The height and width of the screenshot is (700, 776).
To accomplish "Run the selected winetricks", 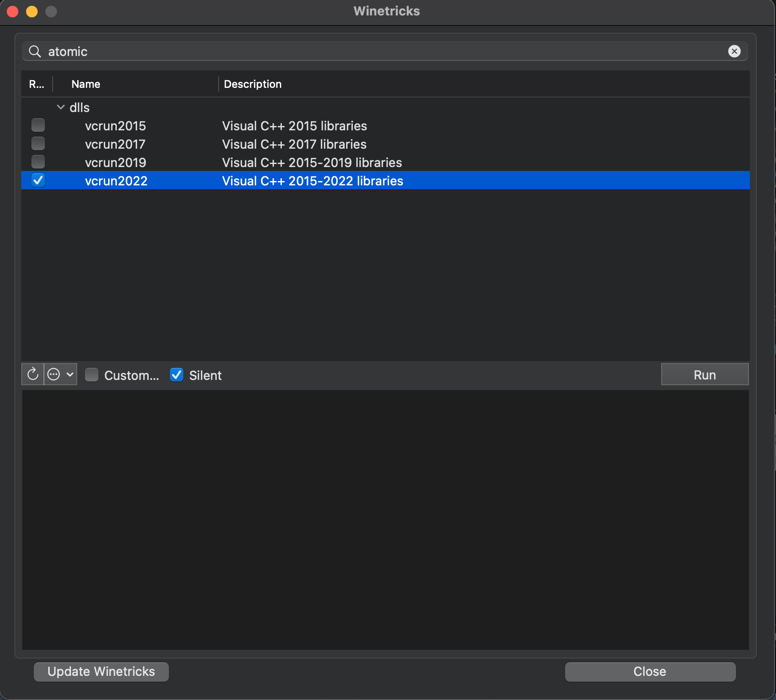I will point(705,375).
